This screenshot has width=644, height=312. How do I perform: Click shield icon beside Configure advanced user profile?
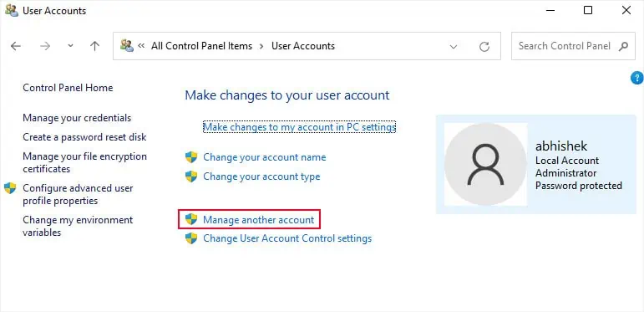[10, 188]
